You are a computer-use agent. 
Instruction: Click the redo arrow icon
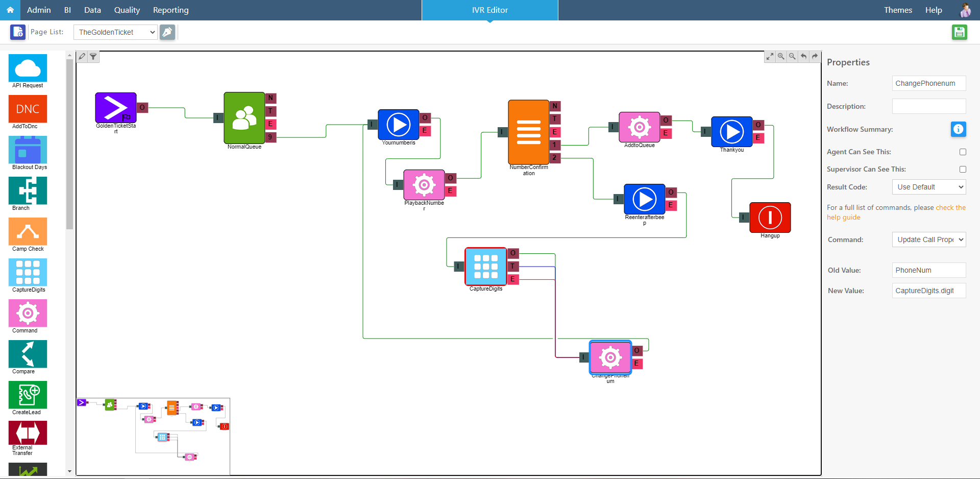[815, 57]
